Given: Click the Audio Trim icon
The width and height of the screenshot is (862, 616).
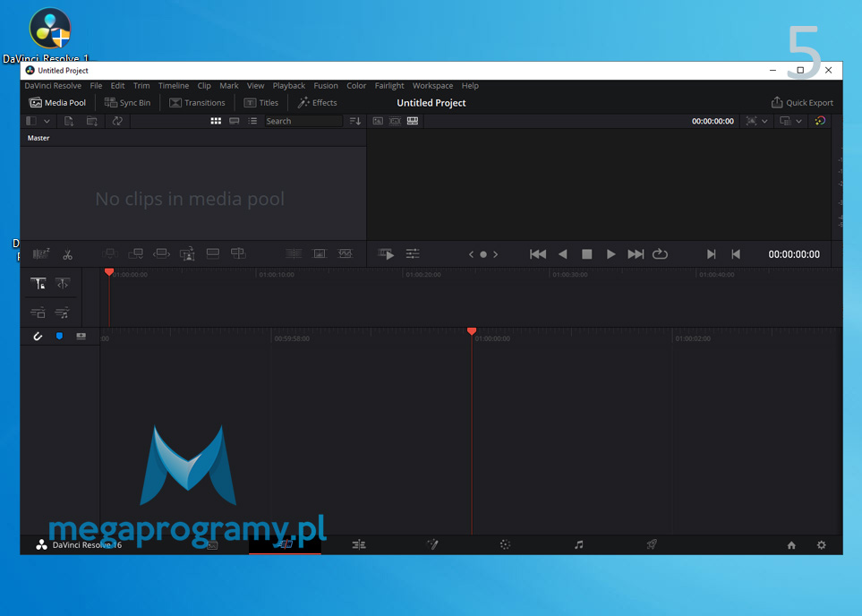Looking at the screenshot, I should pyautogui.click(x=81, y=336).
